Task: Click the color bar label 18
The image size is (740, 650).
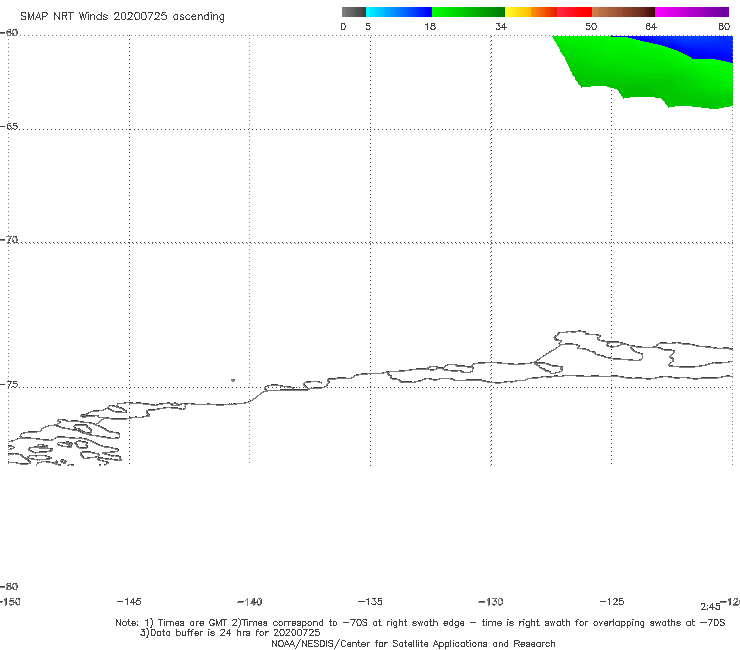Action: click(x=430, y=27)
